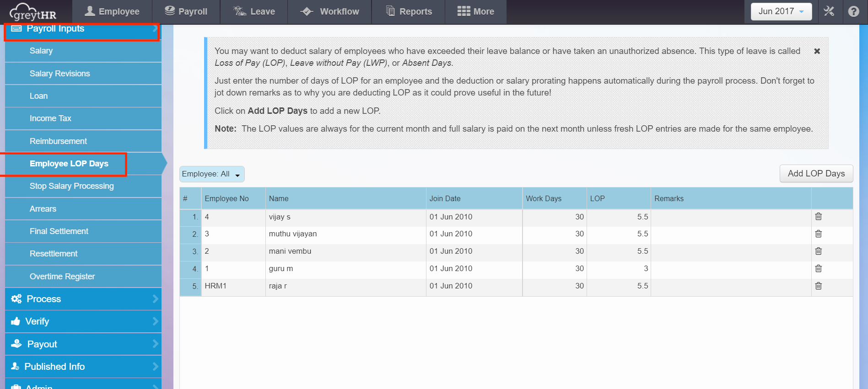
Task: Expand the Payout sidebar section chevron
Action: coord(156,344)
